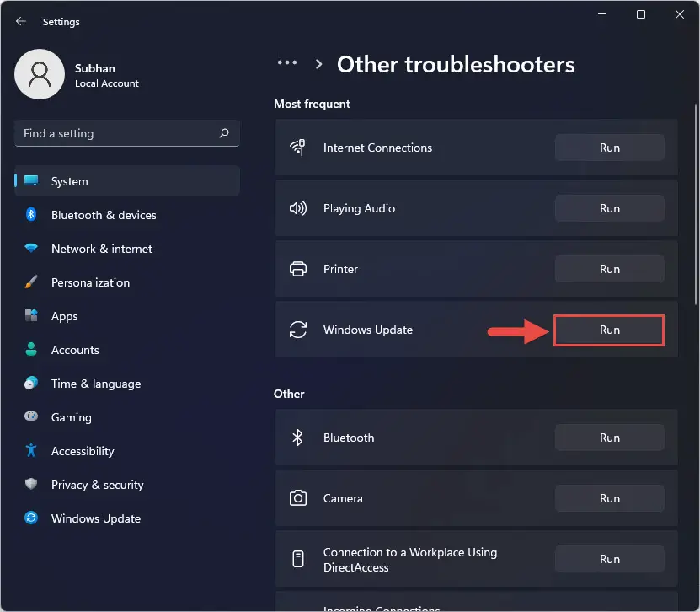
Task: Click the Local Account label
Action: coord(107,83)
